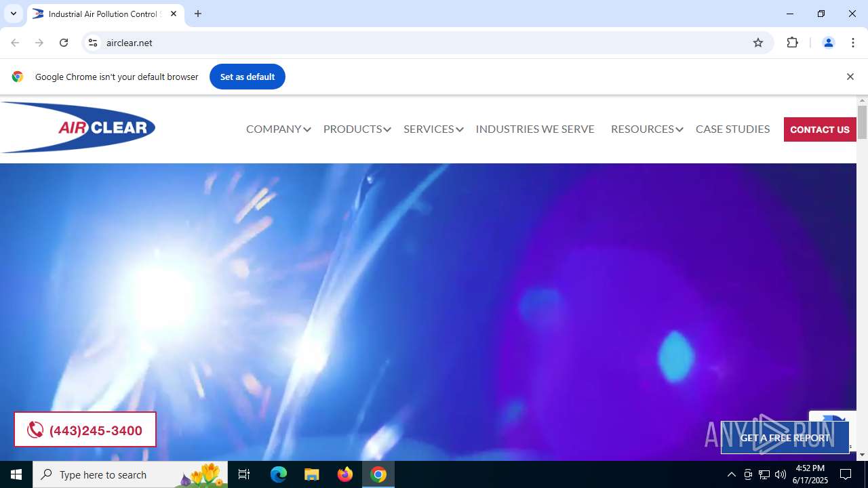
Task: Open the RESOURCES menu
Action: point(642,129)
